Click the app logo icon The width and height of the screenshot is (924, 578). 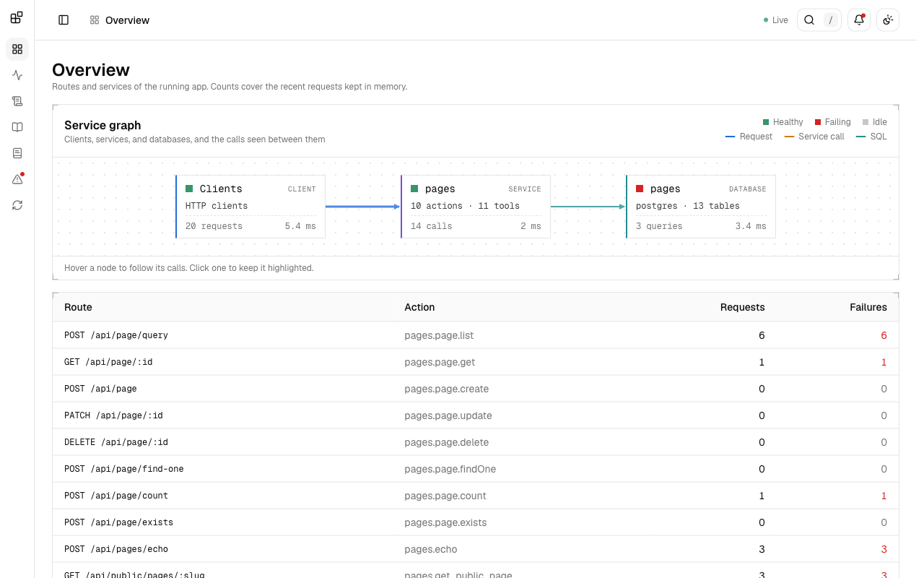click(17, 17)
